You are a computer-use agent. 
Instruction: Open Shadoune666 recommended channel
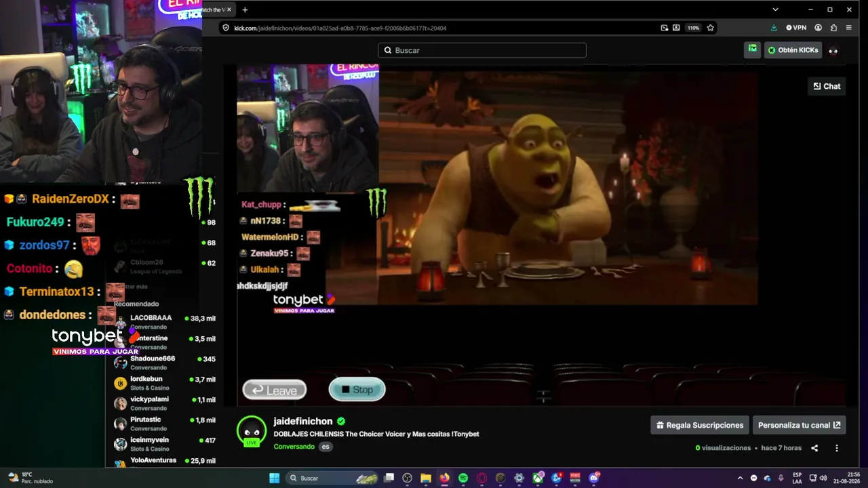163,363
